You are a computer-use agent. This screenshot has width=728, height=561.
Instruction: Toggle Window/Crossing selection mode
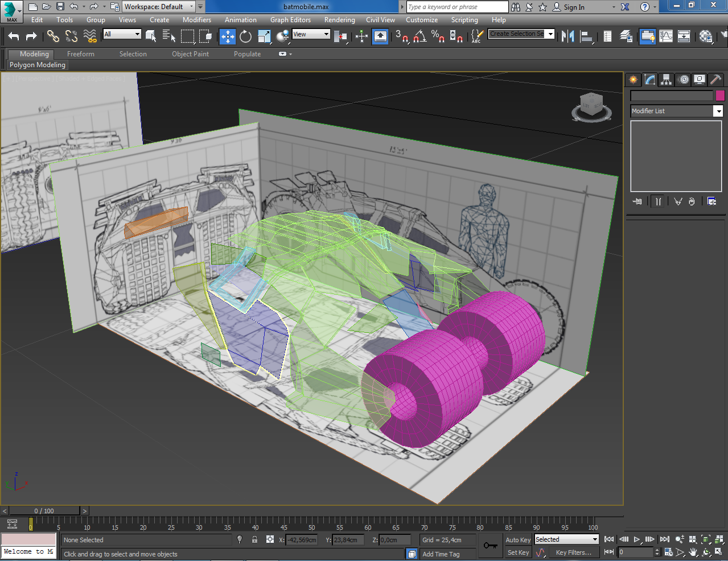(205, 36)
